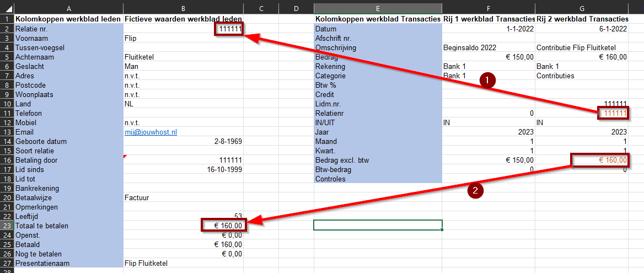644x273 pixels.
Task: Select column A header
Action: (x=68, y=9)
